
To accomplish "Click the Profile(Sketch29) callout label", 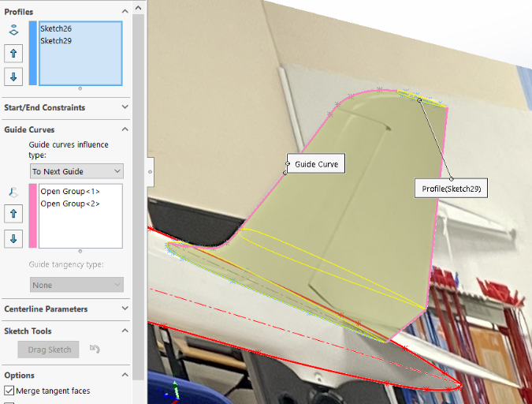I will point(451,189).
